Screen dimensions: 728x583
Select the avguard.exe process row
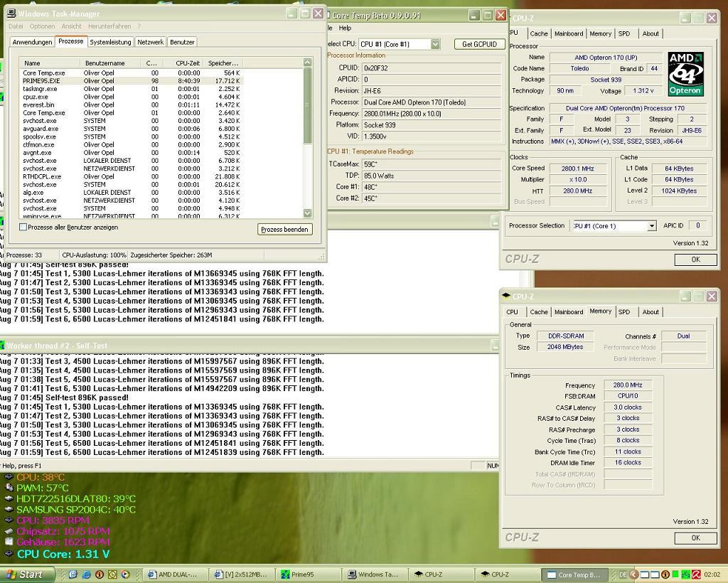point(132,129)
